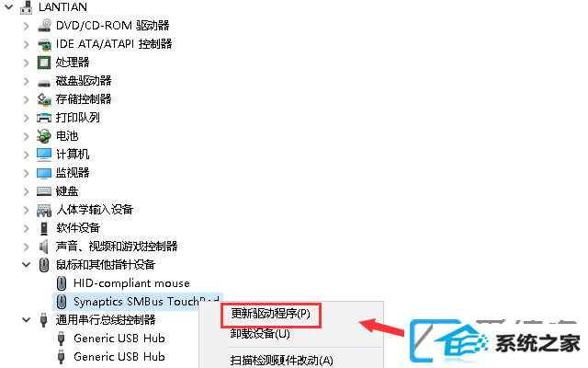Choose 扫描检测硬件改动(A) menu entry

pyautogui.click(x=281, y=360)
